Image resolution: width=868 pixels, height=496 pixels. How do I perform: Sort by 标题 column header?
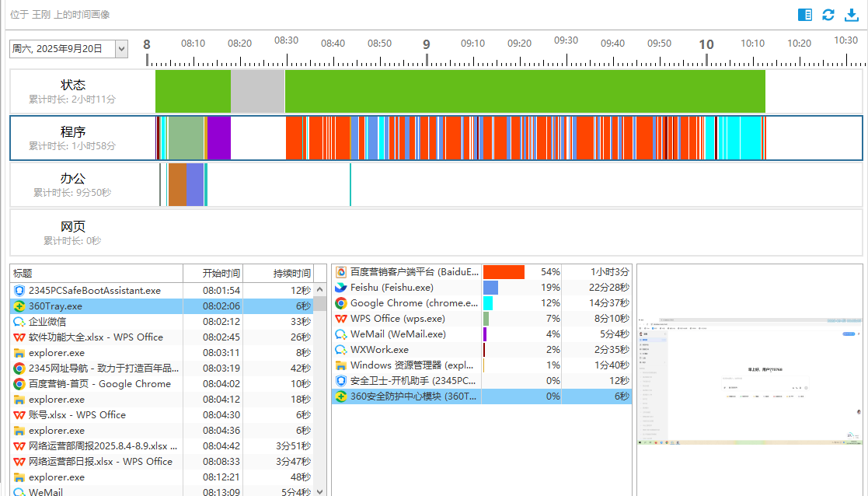point(96,273)
